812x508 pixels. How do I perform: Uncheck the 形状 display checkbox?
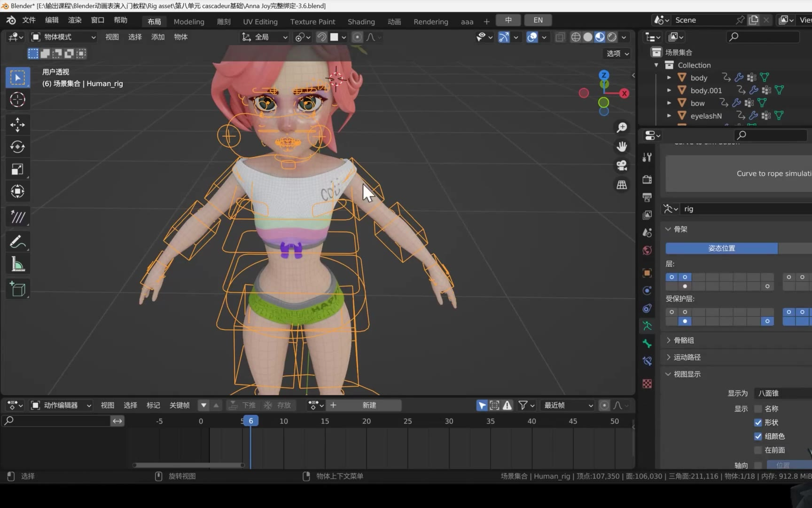[758, 422]
